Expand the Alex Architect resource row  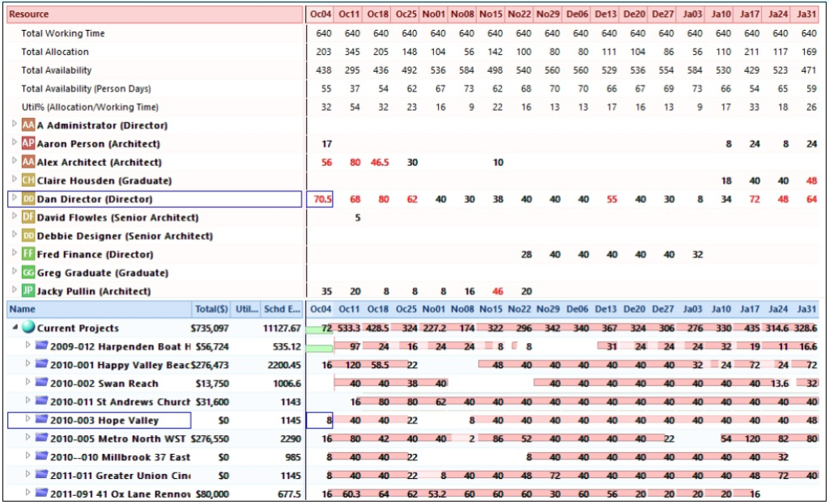tap(15, 161)
